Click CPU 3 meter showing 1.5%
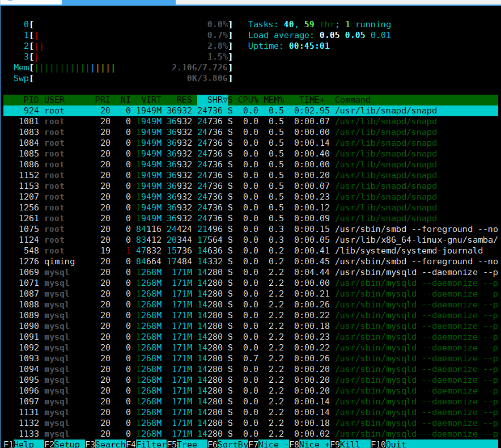This screenshot has width=501, height=448. [x=128, y=57]
